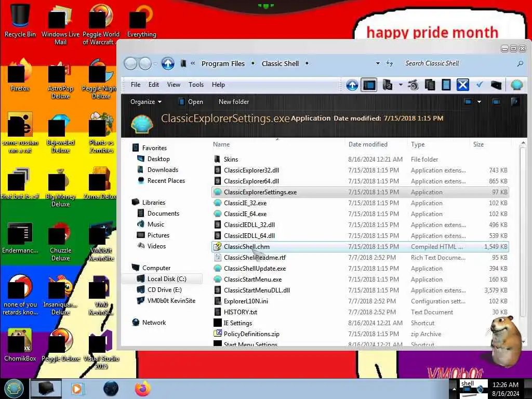Screen dimensions: 532x399
Task: Open the view options dropdown arrow
Action: click(479, 102)
